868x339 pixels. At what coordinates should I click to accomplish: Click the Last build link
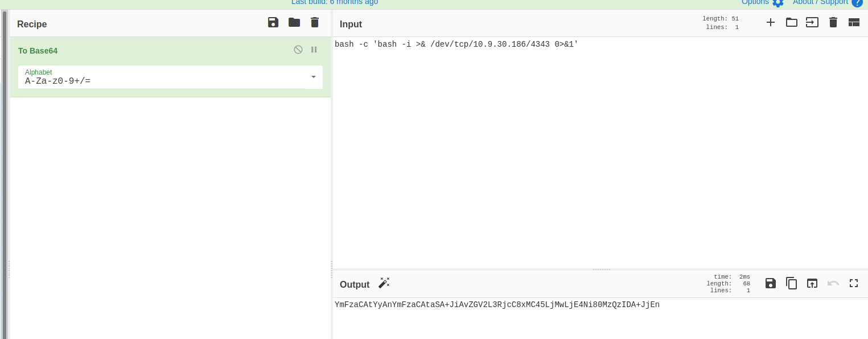[335, 2]
